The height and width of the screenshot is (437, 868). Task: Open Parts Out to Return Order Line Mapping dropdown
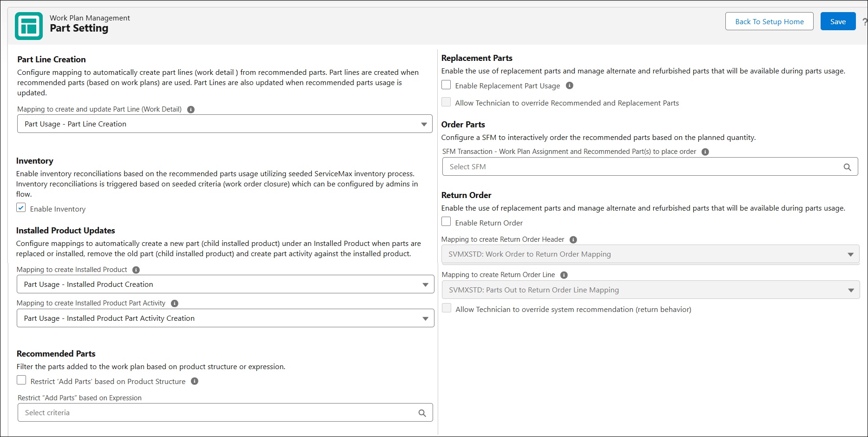(651, 290)
